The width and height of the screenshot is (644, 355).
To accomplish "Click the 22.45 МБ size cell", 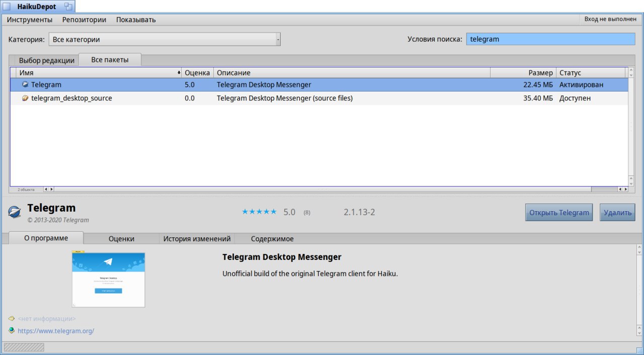I will [x=538, y=85].
